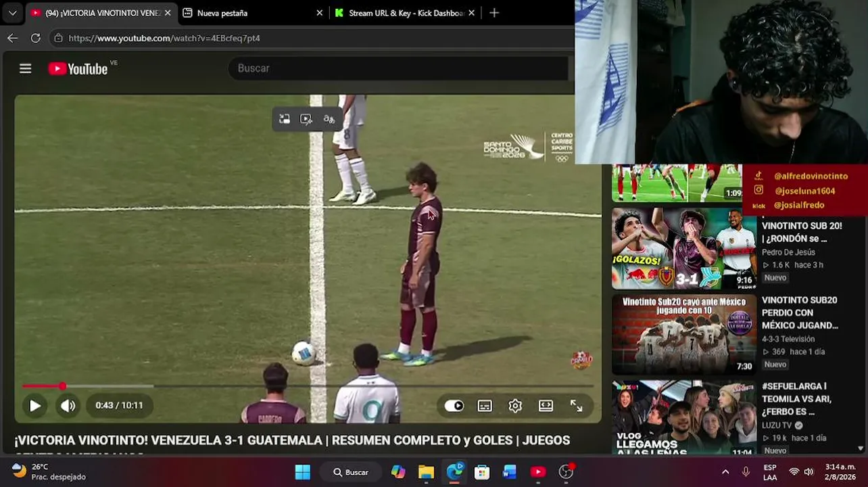868x487 pixels.
Task: Mute the video with the speaker icon
Action: (68, 406)
